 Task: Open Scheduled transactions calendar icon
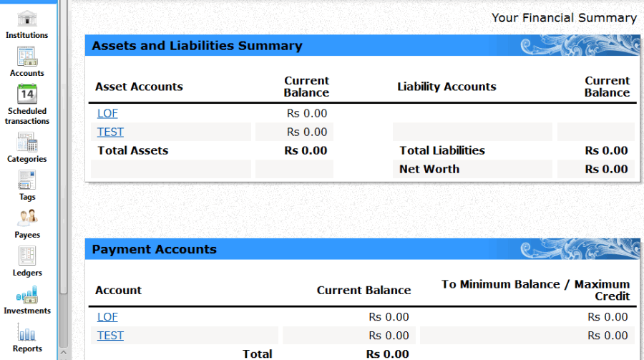(27, 94)
